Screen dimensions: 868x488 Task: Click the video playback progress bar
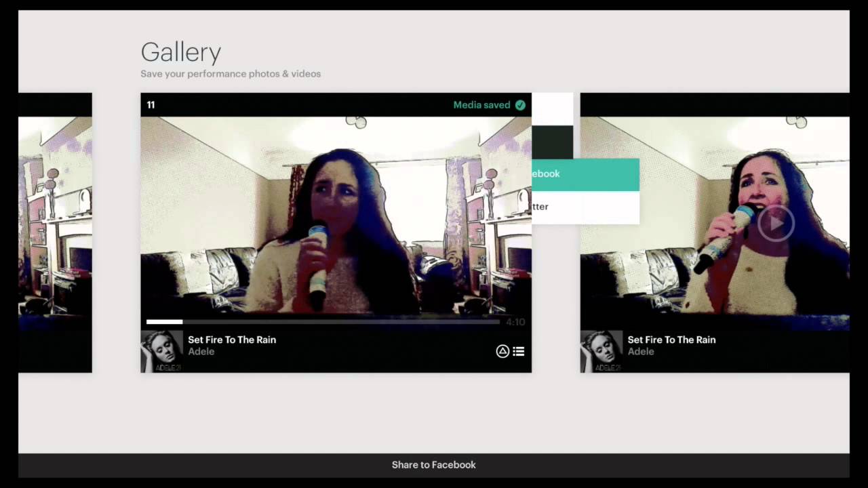point(323,322)
